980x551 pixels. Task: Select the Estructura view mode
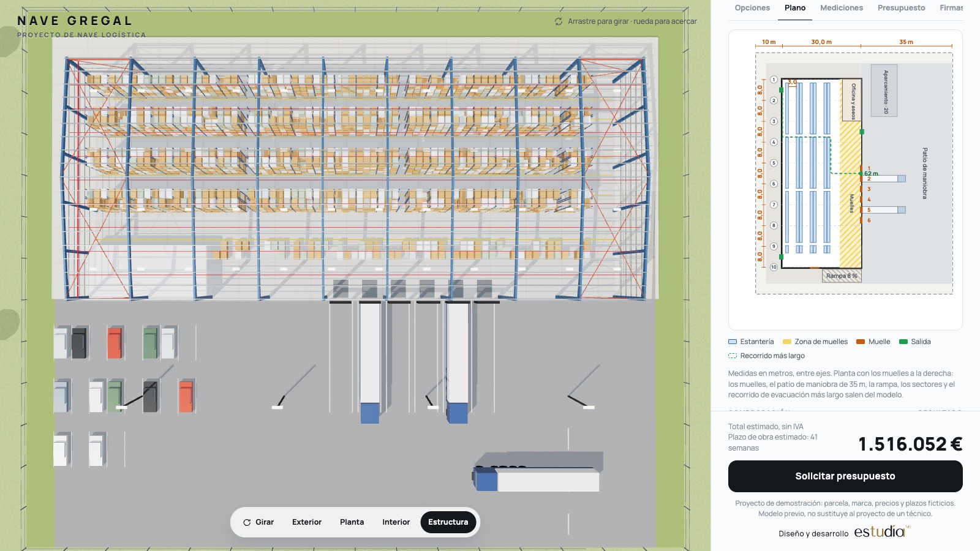448,522
